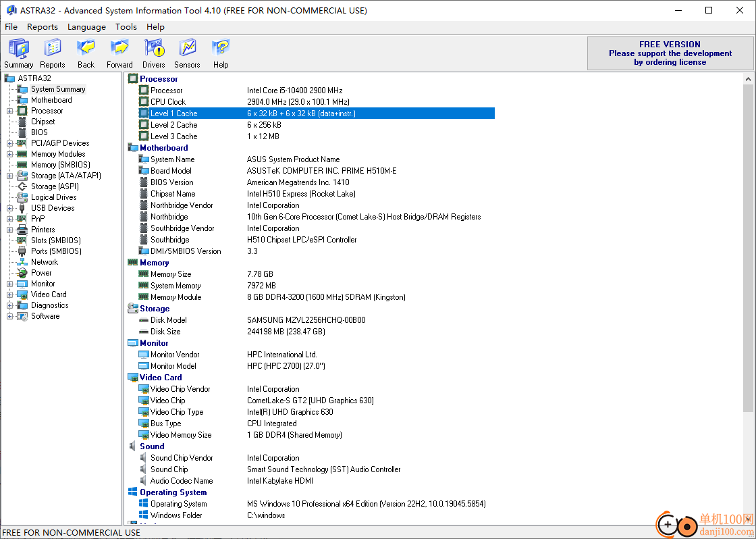
Task: Open the Sensors toolbar icon
Action: pos(187,53)
